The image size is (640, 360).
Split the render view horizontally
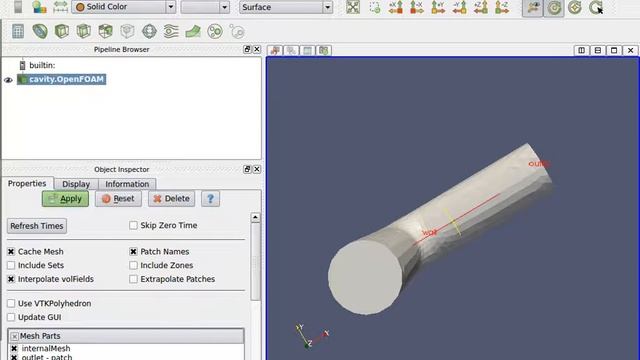[x=582, y=50]
